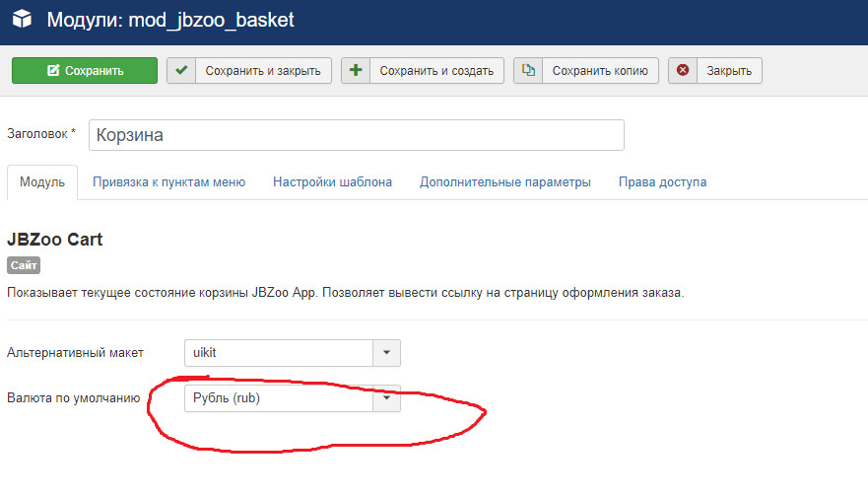Select the Модуль tab
The image size is (868, 495).
coord(42,181)
